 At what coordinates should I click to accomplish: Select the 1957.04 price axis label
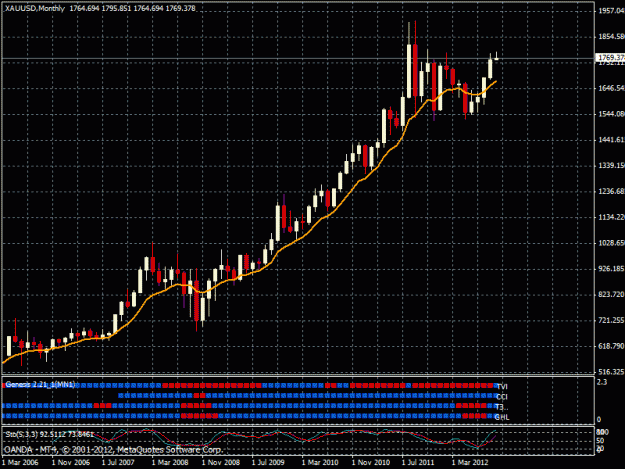[611, 11]
